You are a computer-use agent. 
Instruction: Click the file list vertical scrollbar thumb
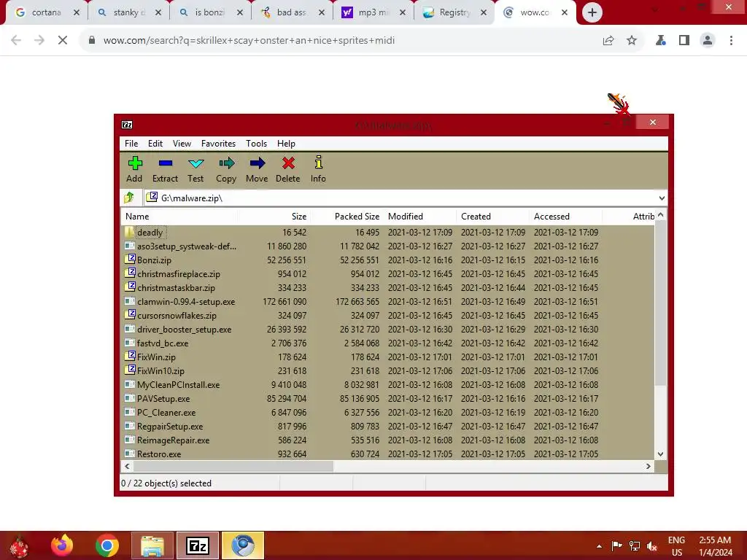660,303
